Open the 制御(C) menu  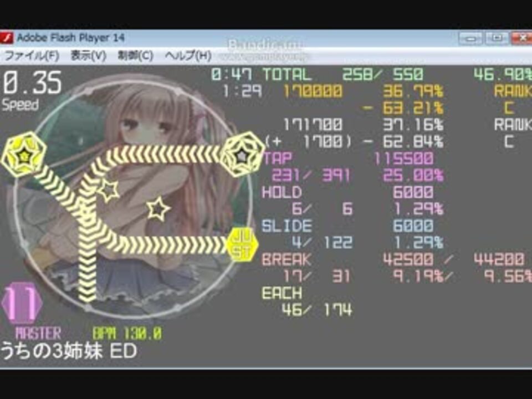(135, 55)
